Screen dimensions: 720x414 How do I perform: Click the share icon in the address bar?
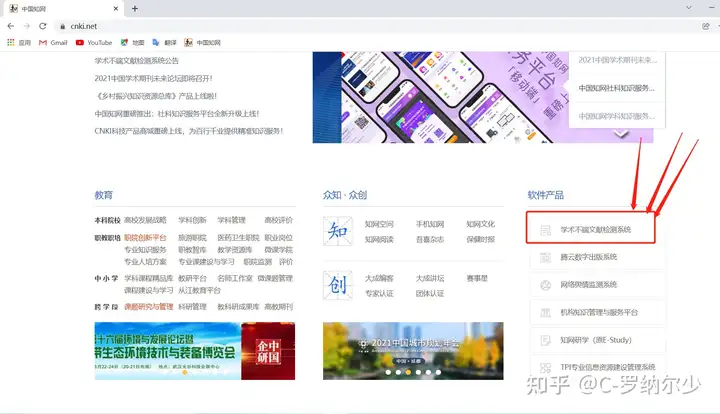coord(706,26)
